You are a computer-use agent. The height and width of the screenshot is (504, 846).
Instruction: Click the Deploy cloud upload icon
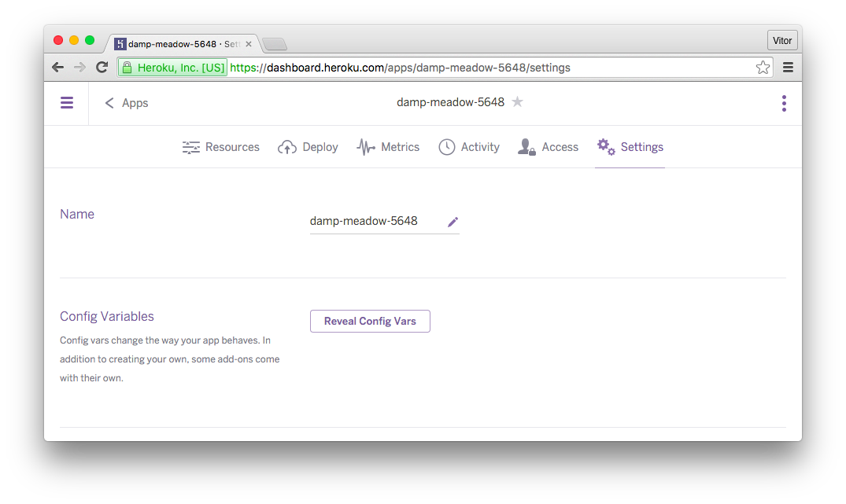[x=287, y=147]
